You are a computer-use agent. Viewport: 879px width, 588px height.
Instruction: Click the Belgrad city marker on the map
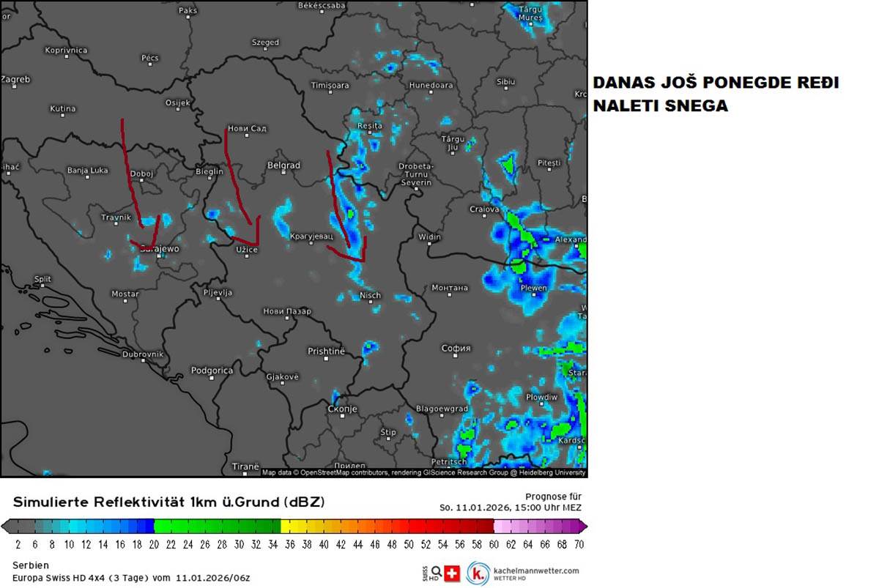283,175
